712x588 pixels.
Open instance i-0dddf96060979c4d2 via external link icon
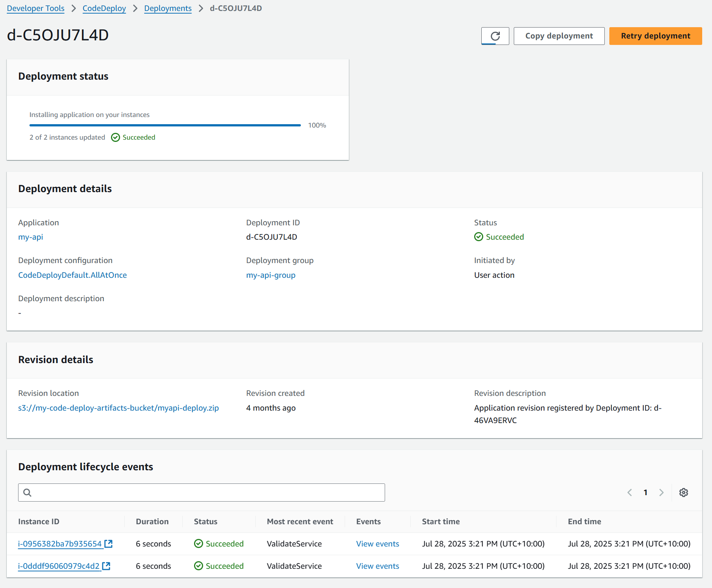[106, 566]
